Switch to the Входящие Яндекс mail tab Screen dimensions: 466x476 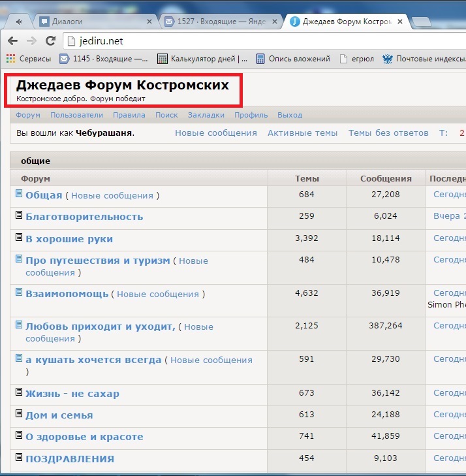pos(215,22)
